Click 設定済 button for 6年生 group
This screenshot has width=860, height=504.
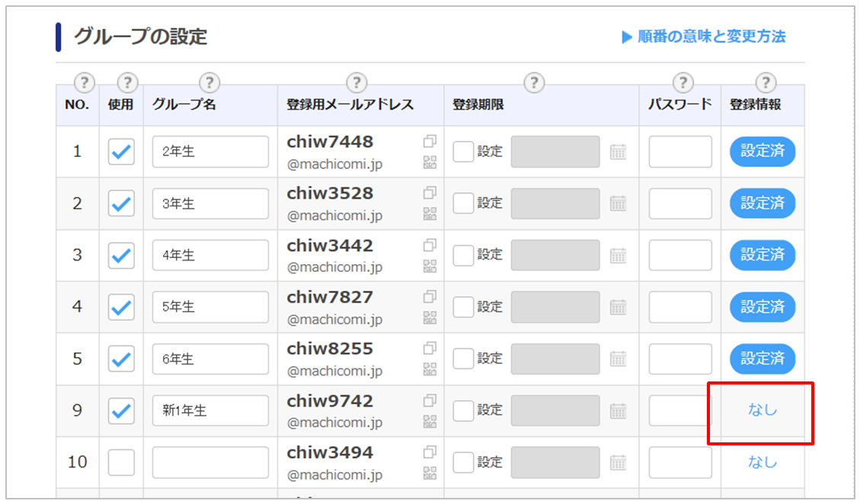tap(762, 359)
